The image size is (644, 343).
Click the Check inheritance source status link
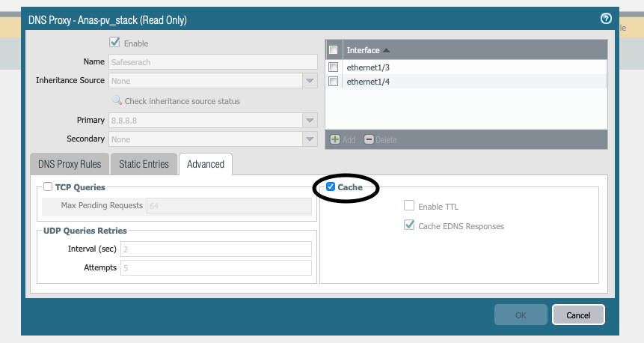pos(182,101)
